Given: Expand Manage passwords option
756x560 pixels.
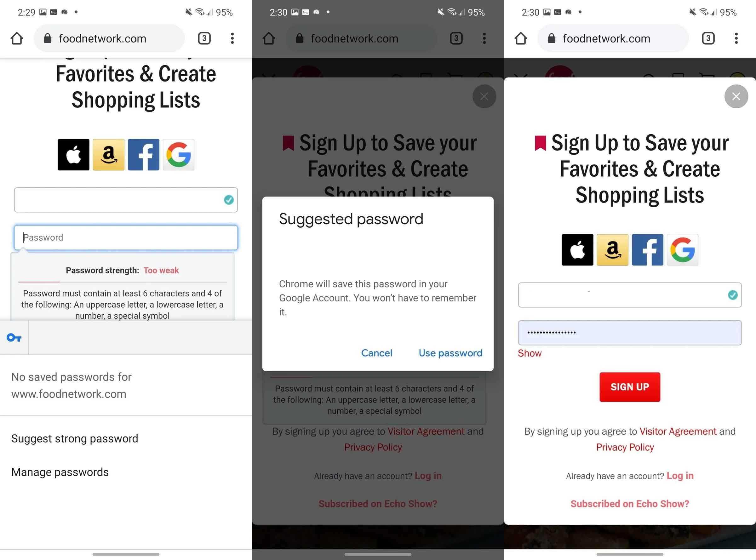Looking at the screenshot, I should [x=60, y=472].
